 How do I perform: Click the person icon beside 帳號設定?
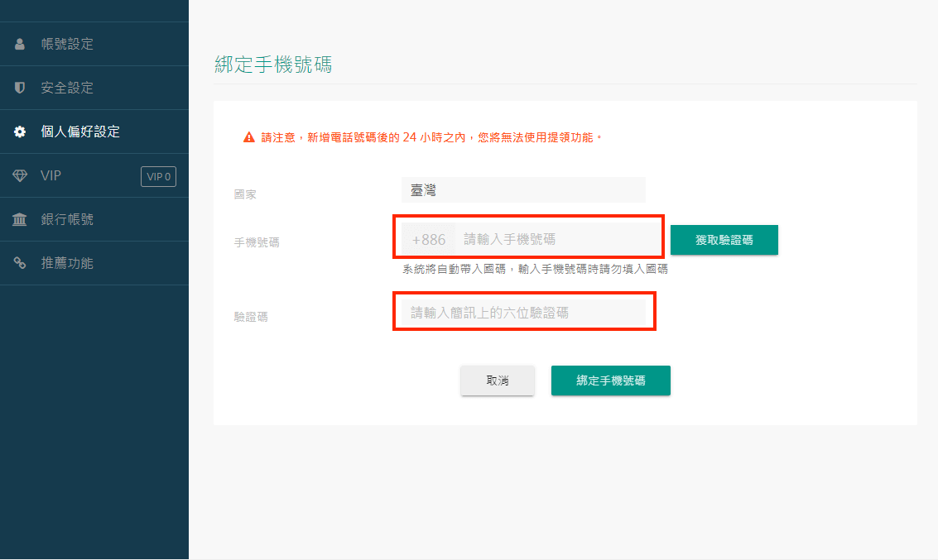click(20, 45)
